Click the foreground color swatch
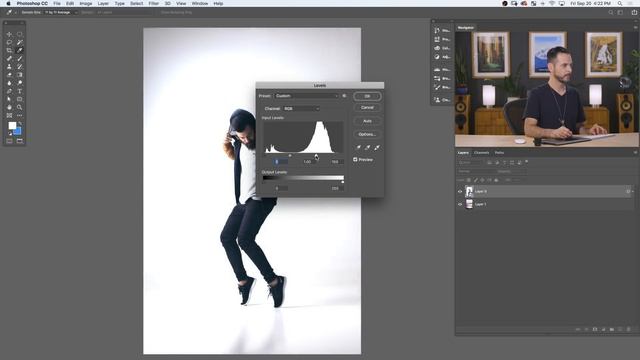 (x=12, y=126)
